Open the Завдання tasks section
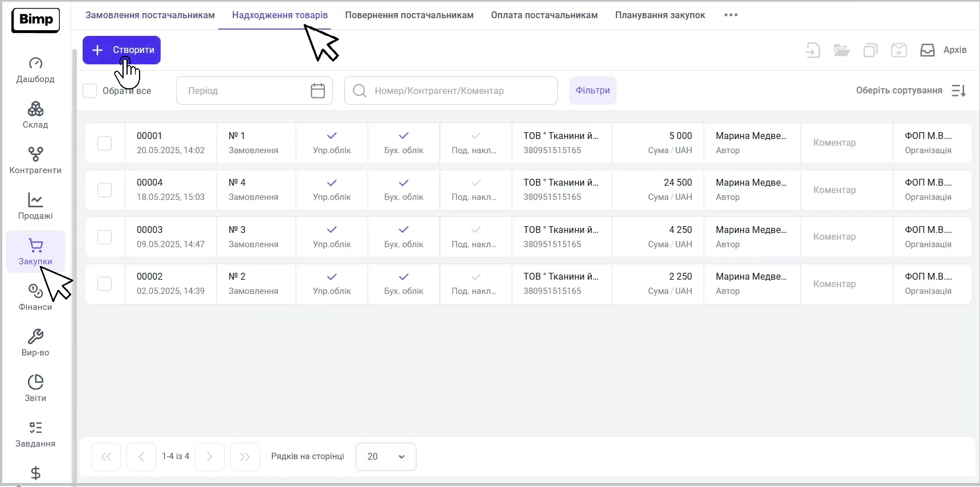Viewport: 980px width, 487px height. point(35,434)
